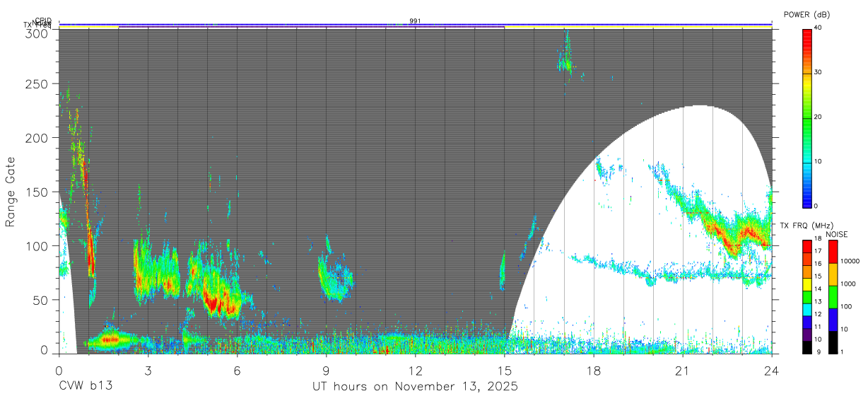Click the '30' power scale label

pyautogui.click(x=819, y=73)
